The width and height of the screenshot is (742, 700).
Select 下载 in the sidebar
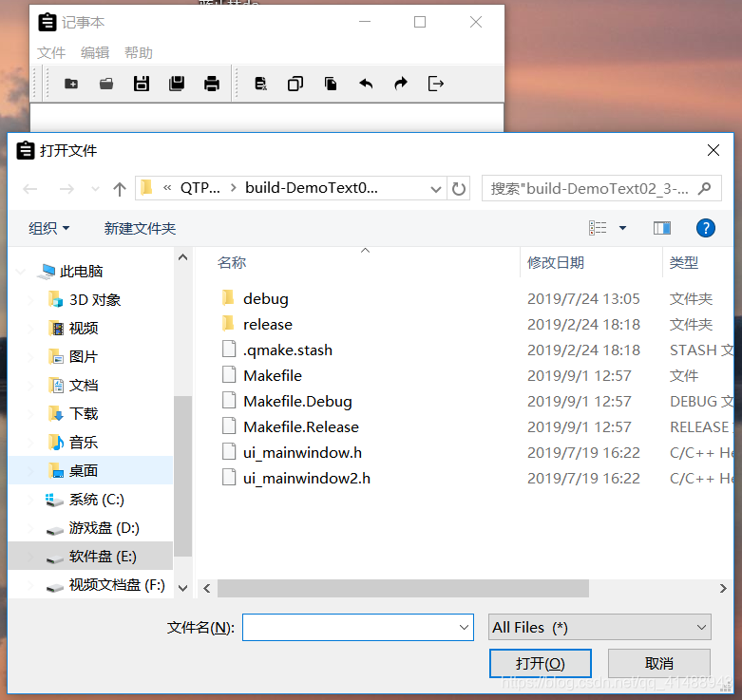(84, 414)
